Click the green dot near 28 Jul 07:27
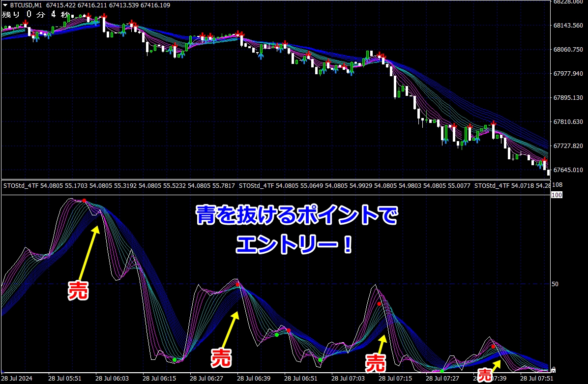This screenshot has height=384, width=588. [x=442, y=370]
